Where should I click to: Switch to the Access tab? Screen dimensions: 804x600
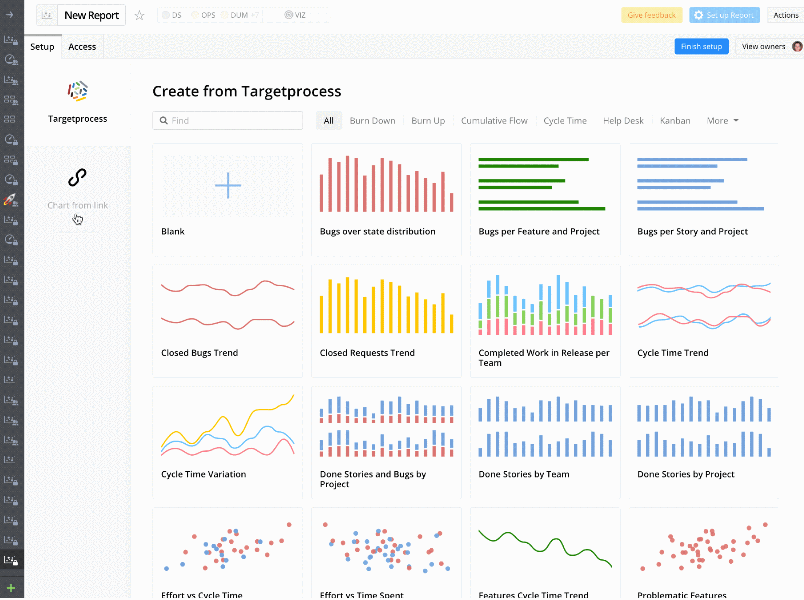click(82, 47)
